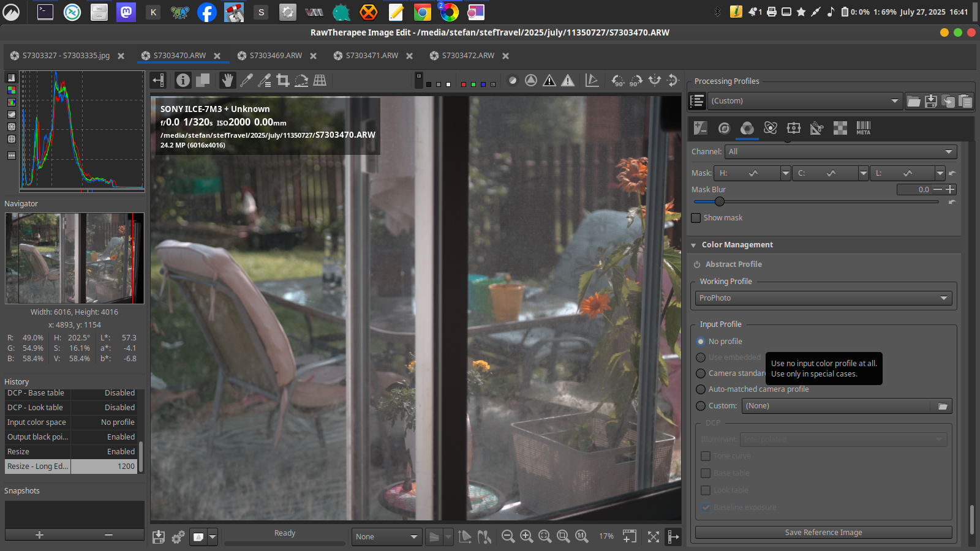Open the S7303472.ARW image tab
This screenshot has width=980, height=551.
click(x=468, y=56)
